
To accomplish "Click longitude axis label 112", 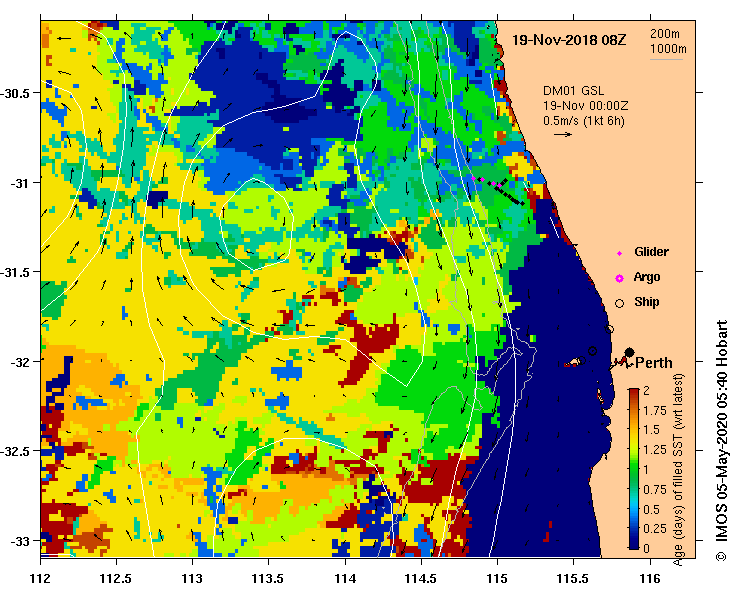I will click(40, 579).
